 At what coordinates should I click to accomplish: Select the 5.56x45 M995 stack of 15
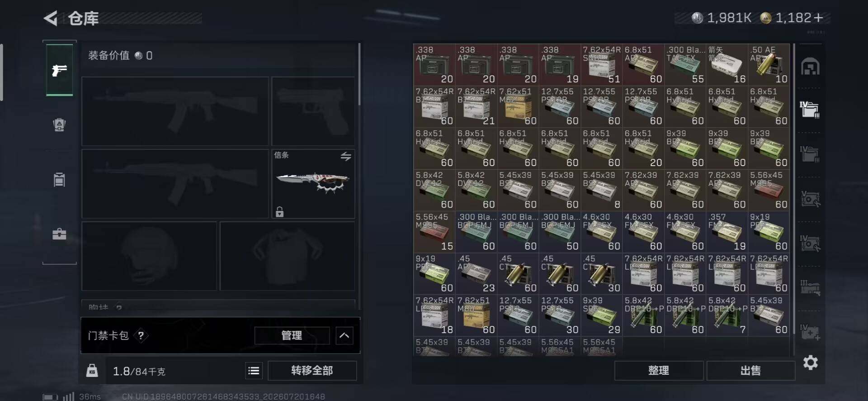434,232
